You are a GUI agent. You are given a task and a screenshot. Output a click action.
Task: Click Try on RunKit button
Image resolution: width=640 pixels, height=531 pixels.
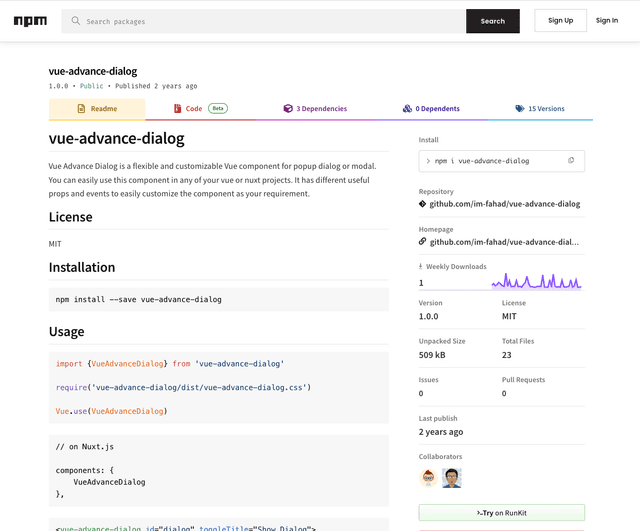coord(501,512)
